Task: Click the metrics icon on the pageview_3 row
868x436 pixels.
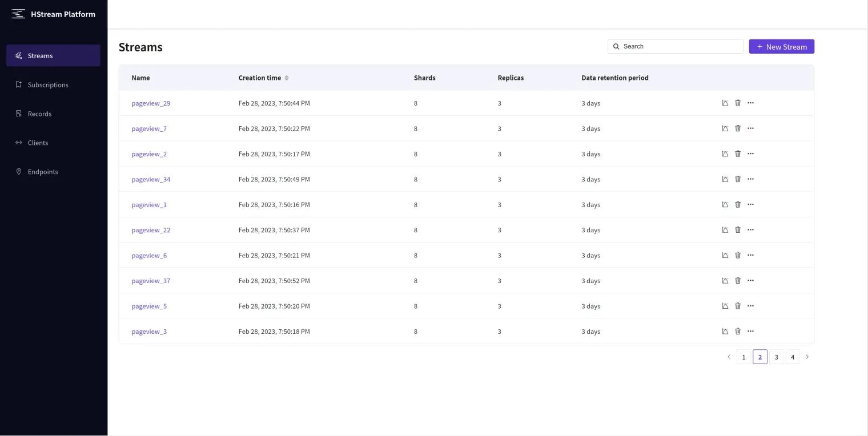Action: click(725, 331)
